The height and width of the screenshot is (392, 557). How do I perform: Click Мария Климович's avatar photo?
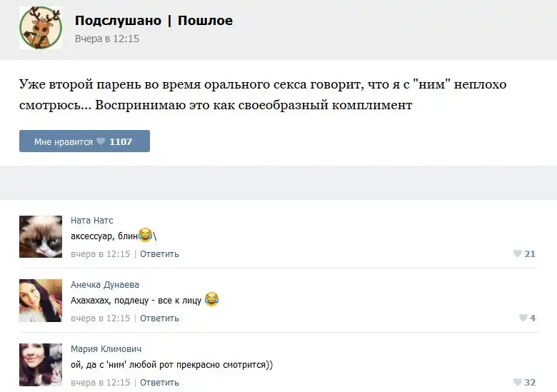coord(41,365)
